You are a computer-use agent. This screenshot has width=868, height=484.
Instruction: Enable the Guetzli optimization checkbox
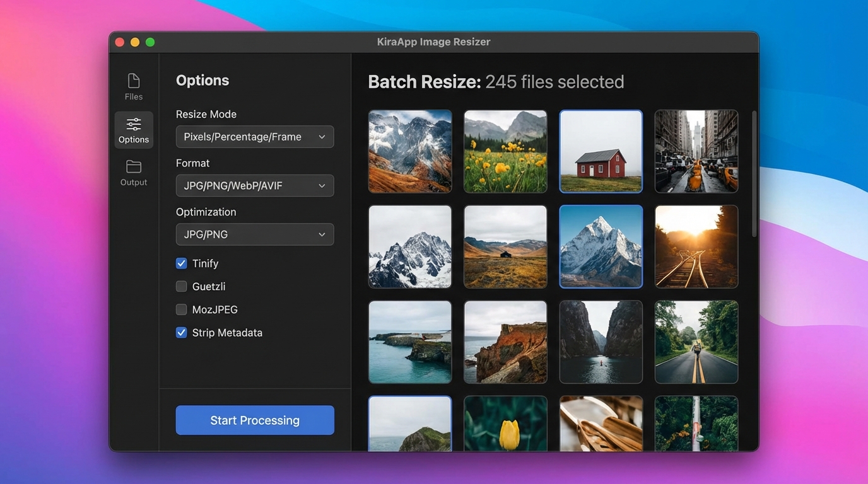(181, 286)
